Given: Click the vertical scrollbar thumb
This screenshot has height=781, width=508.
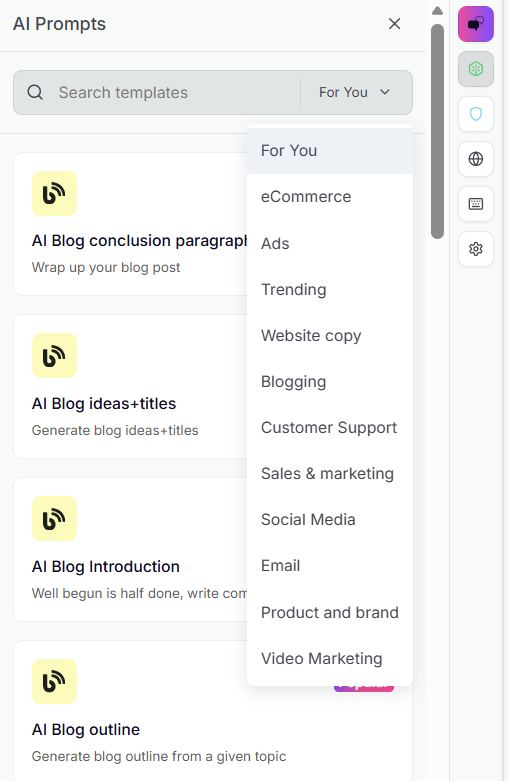Looking at the screenshot, I should coord(437,131).
